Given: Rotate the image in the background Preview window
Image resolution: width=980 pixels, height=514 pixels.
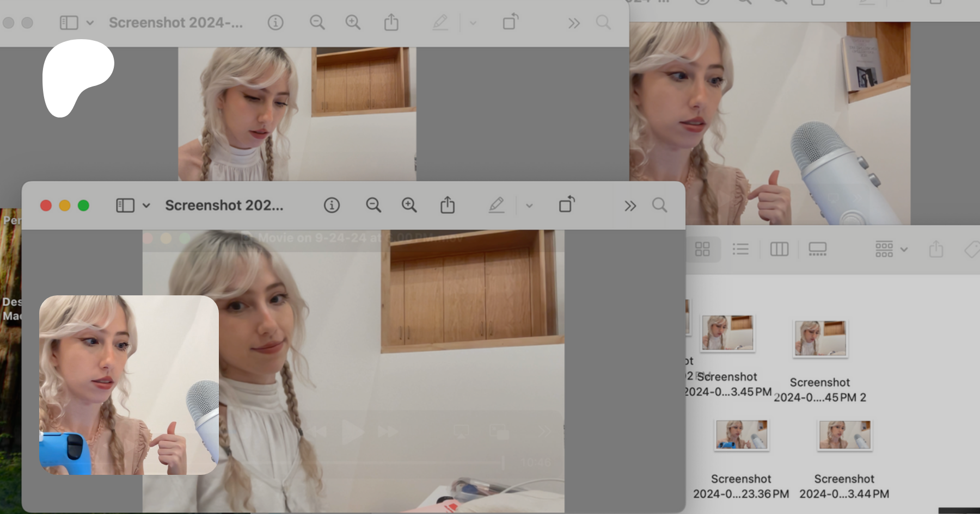Looking at the screenshot, I should (x=510, y=22).
